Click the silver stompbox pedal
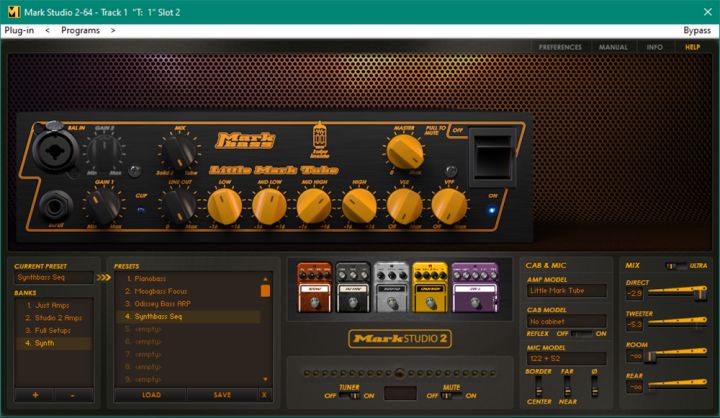Viewport: 720px width, 418px height. point(391,285)
